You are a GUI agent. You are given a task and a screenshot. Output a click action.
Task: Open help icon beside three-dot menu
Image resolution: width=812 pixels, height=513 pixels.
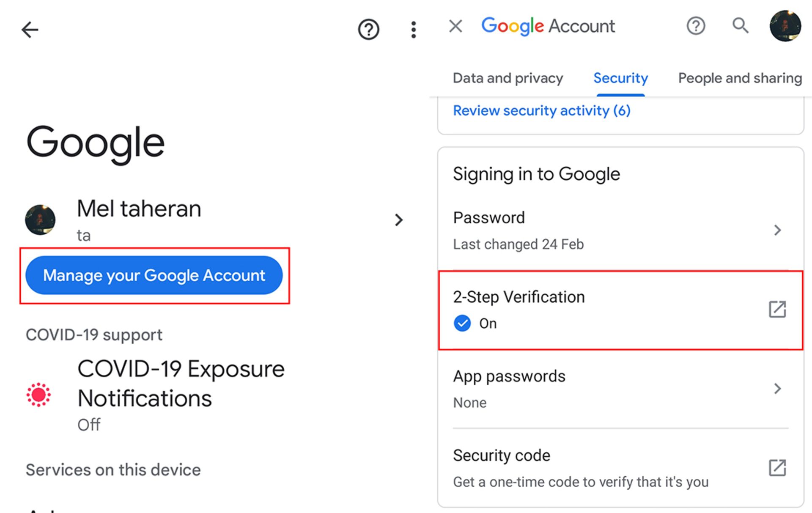coord(368,30)
